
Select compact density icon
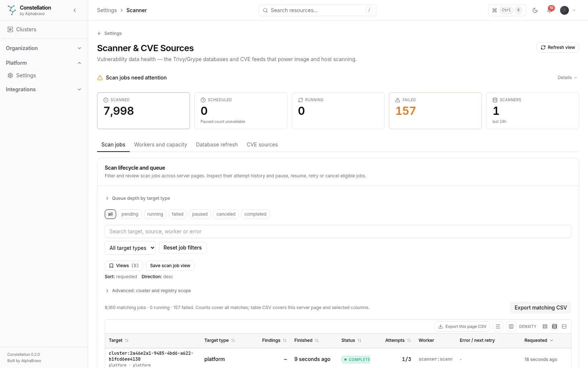tap(545, 326)
